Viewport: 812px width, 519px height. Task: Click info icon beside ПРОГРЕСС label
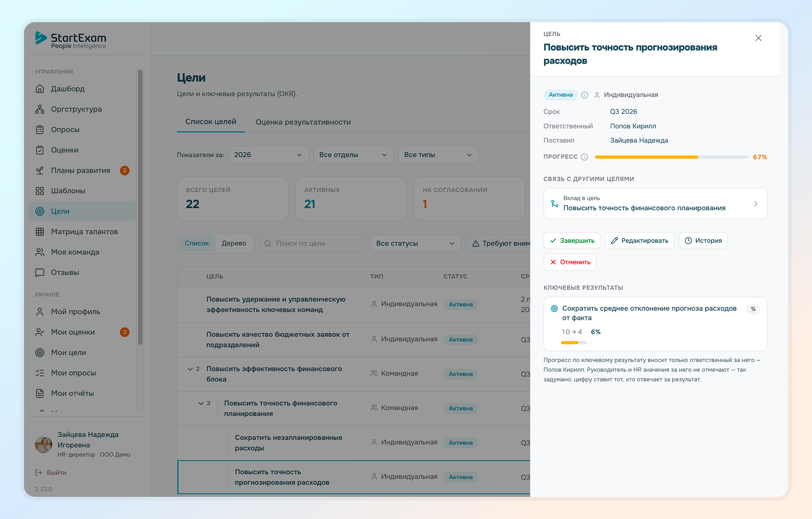[585, 157]
